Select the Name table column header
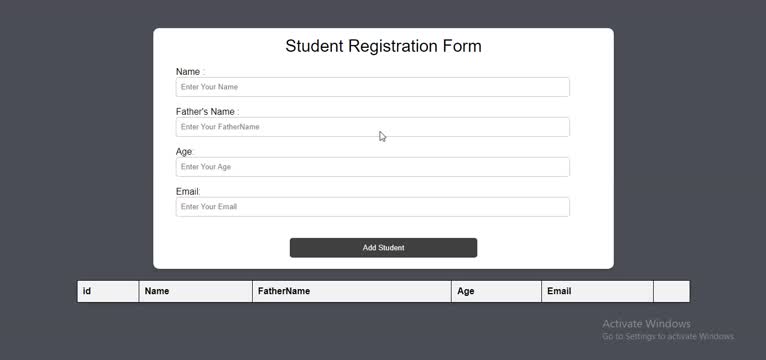766x360 pixels. (195, 291)
